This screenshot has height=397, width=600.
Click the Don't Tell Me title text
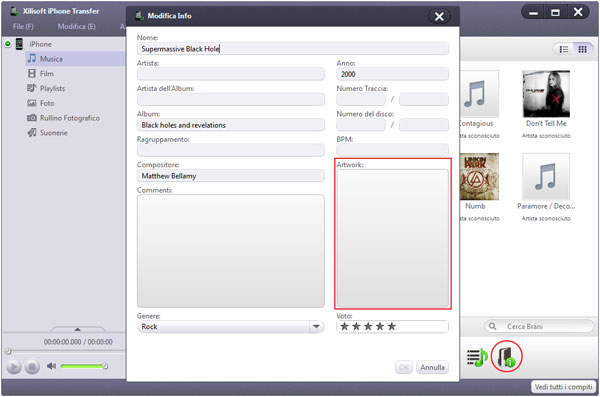(x=546, y=124)
